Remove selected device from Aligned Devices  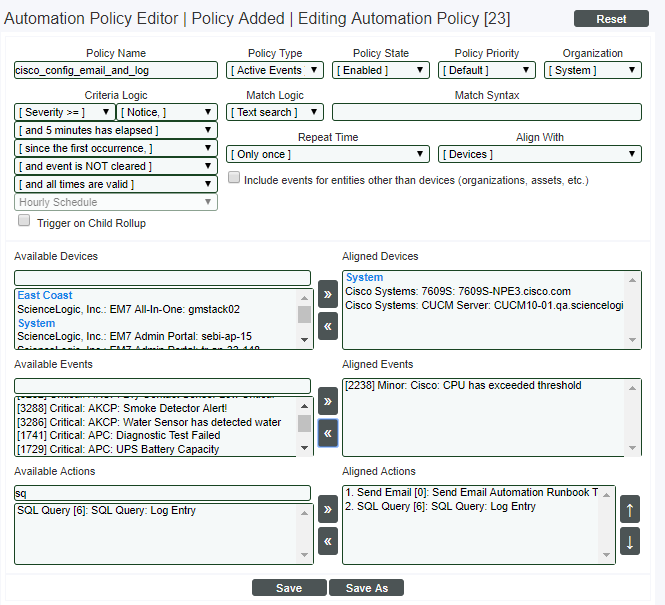point(327,326)
